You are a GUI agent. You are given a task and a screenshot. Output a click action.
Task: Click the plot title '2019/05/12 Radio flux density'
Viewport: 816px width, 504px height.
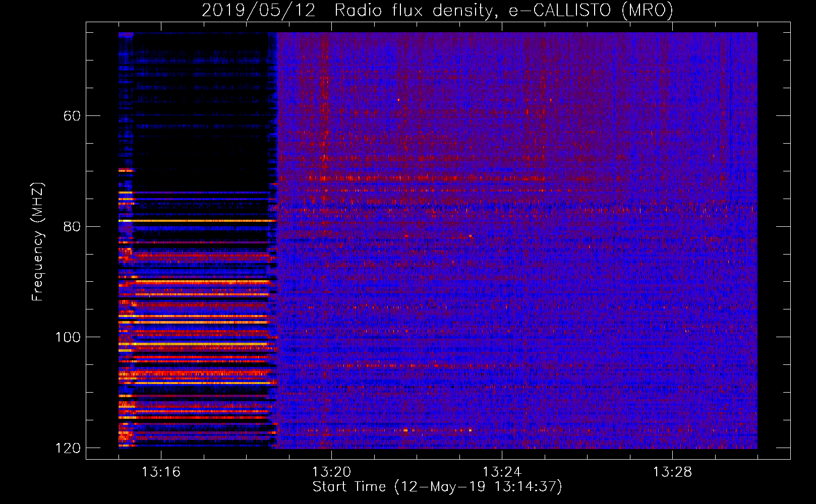(x=438, y=10)
